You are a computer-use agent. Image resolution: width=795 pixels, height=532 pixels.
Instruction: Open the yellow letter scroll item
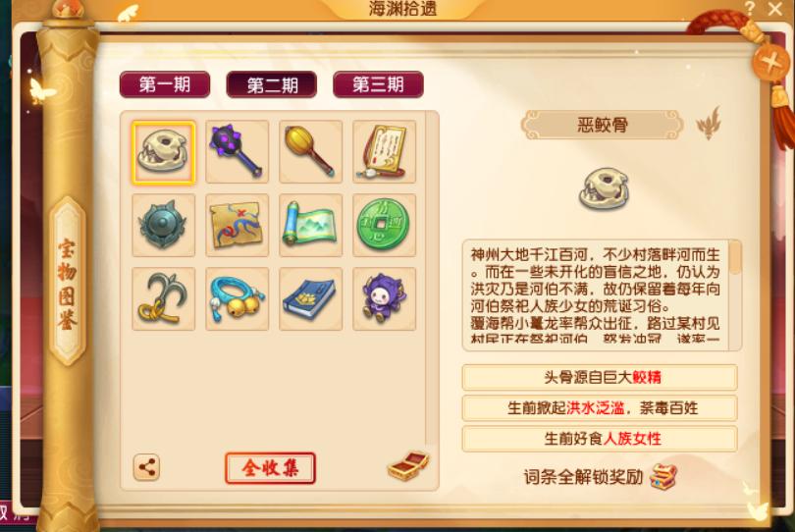click(x=384, y=151)
